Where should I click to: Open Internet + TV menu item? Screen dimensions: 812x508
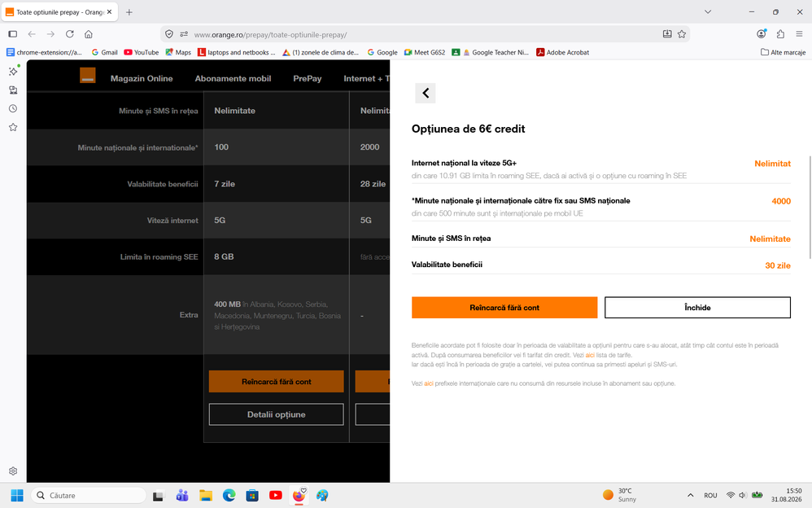(366, 79)
